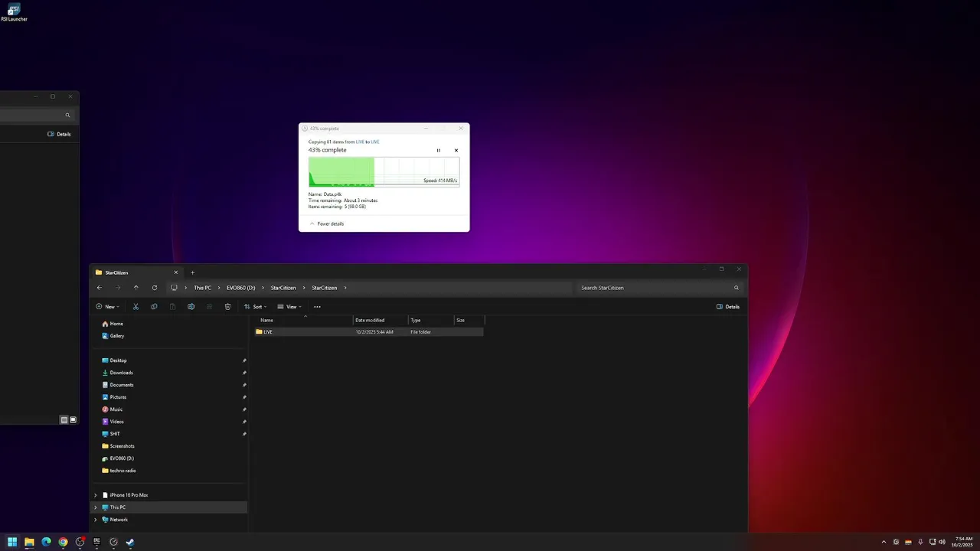Add a new File Explorer tab
This screenshot has width=980, height=551.
[x=192, y=272]
